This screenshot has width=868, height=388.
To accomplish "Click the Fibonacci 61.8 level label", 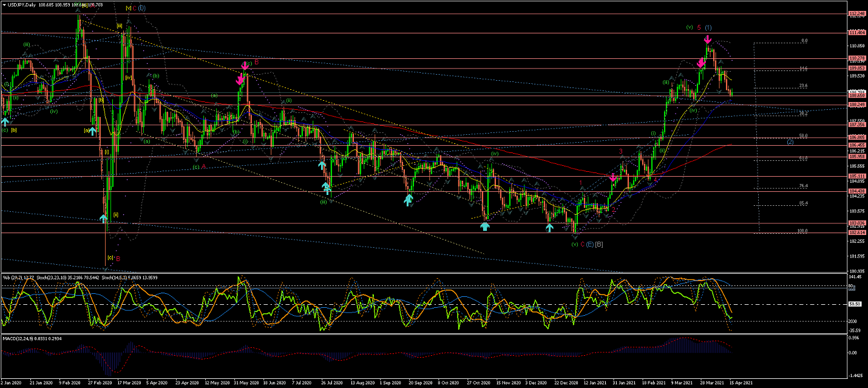I will coord(803,158).
